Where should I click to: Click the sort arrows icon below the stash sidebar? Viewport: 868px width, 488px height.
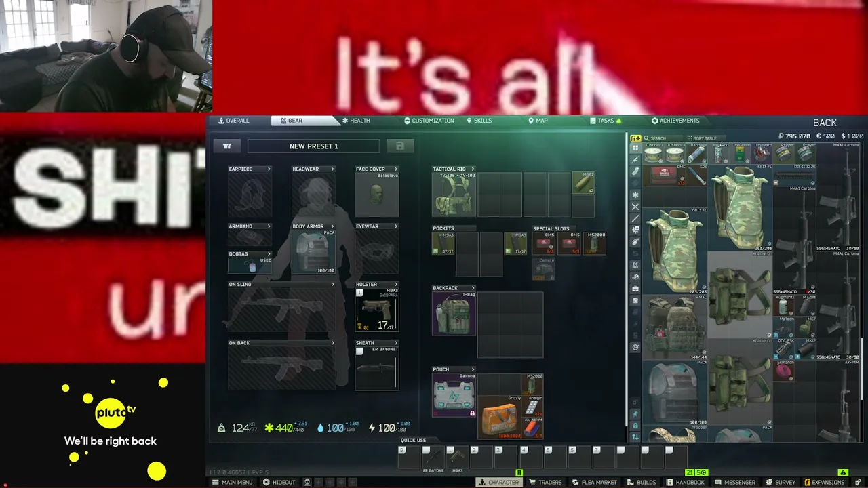(635, 437)
